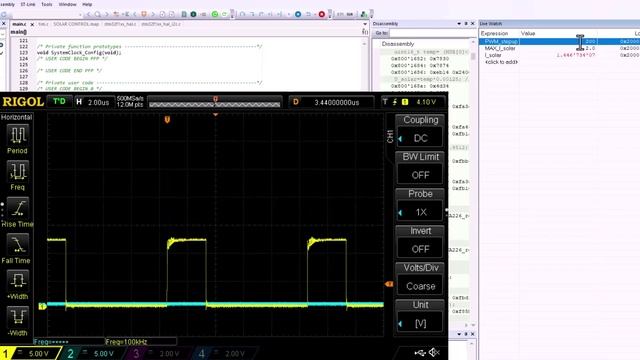Open the Probe 1X selector
This screenshot has height=360, width=640.
[420, 205]
